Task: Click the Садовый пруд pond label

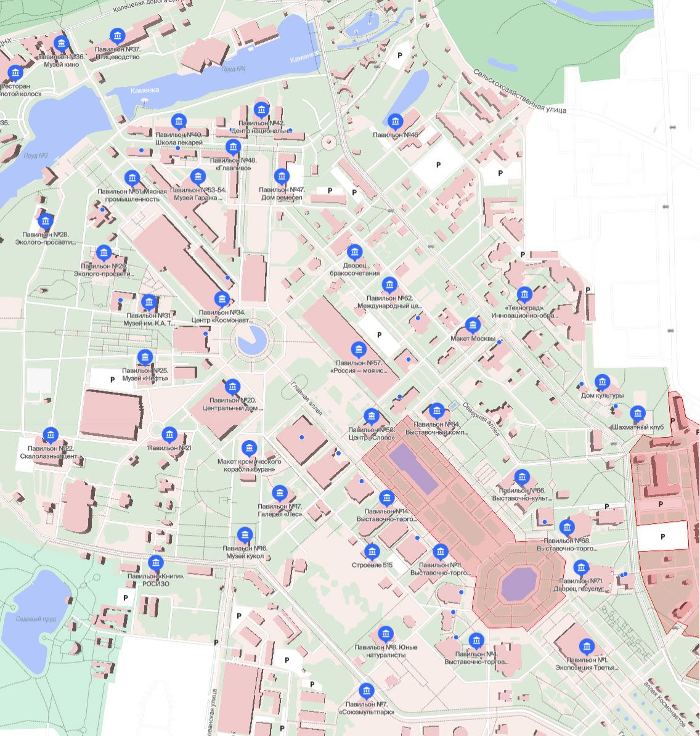Action: coord(36,618)
